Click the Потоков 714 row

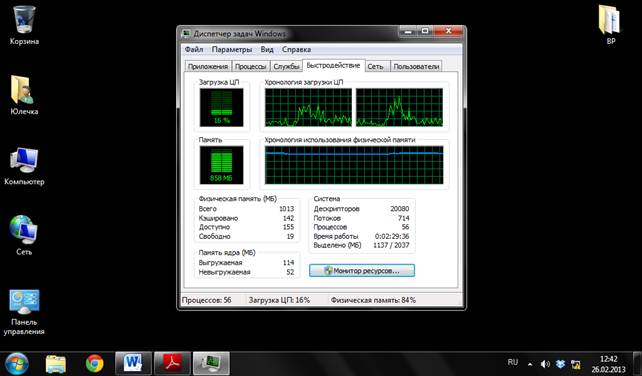tap(362, 218)
